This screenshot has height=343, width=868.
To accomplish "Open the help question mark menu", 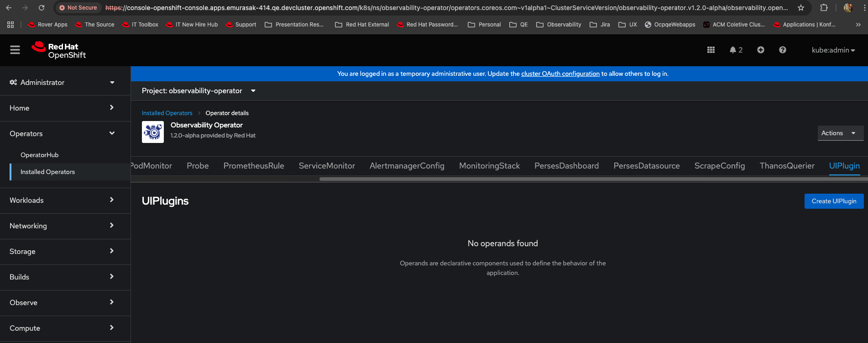I will [783, 50].
